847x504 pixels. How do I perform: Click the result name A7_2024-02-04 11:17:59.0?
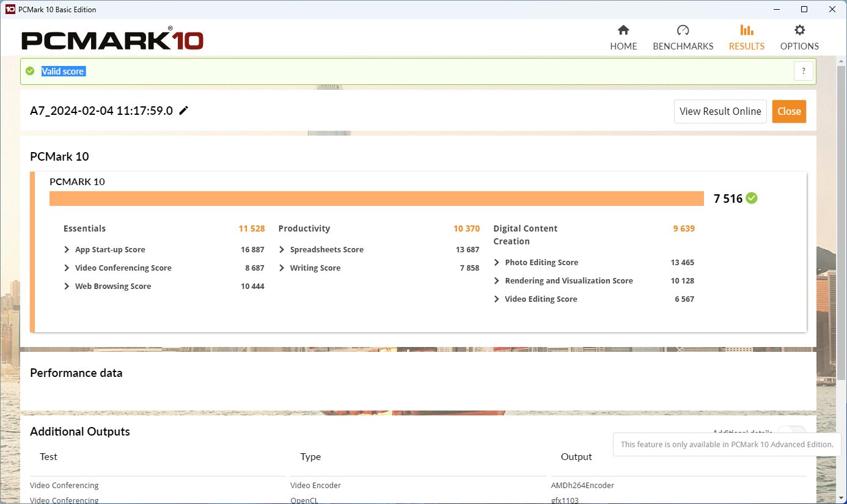click(x=101, y=111)
